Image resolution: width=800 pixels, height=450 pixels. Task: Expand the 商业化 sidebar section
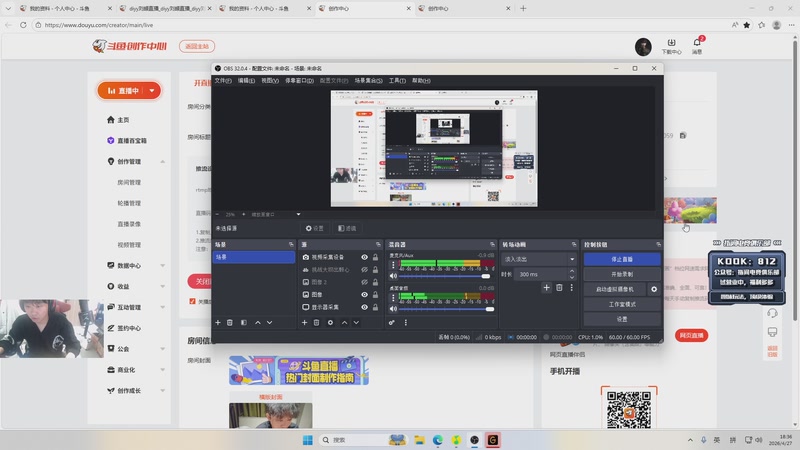click(x=162, y=370)
